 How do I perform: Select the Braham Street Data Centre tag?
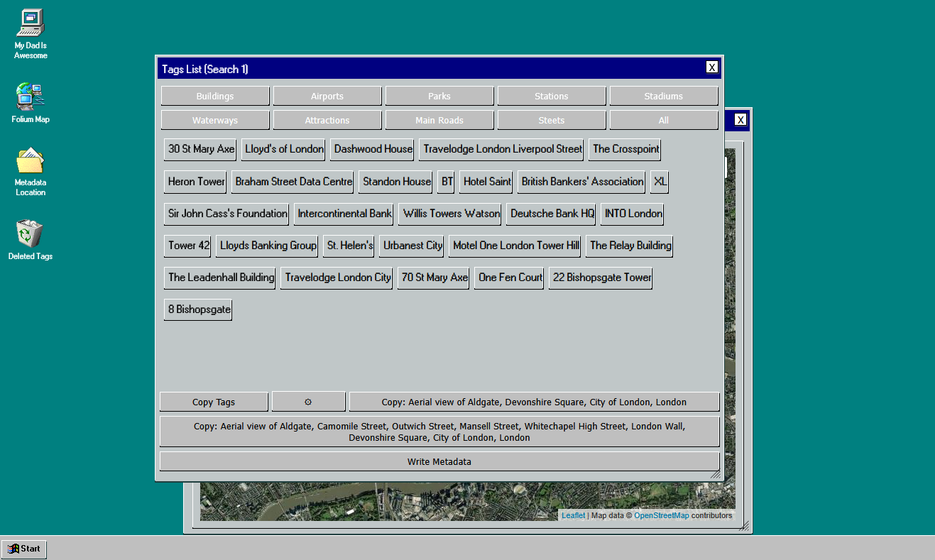294,182
